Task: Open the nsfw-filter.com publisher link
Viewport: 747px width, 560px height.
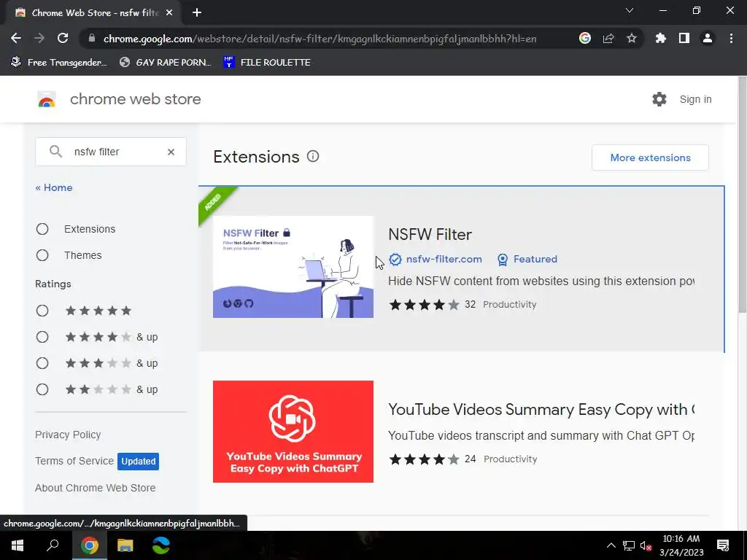Action: pyautogui.click(x=444, y=259)
